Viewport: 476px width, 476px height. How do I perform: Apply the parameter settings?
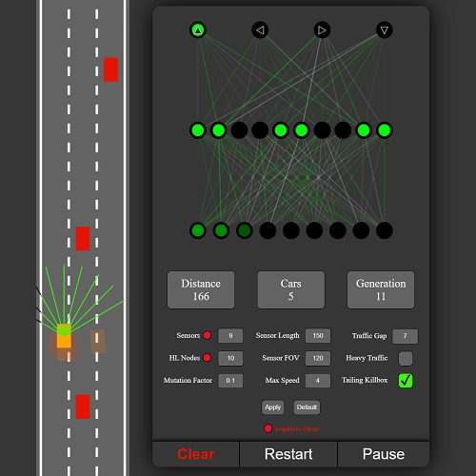pyautogui.click(x=273, y=407)
